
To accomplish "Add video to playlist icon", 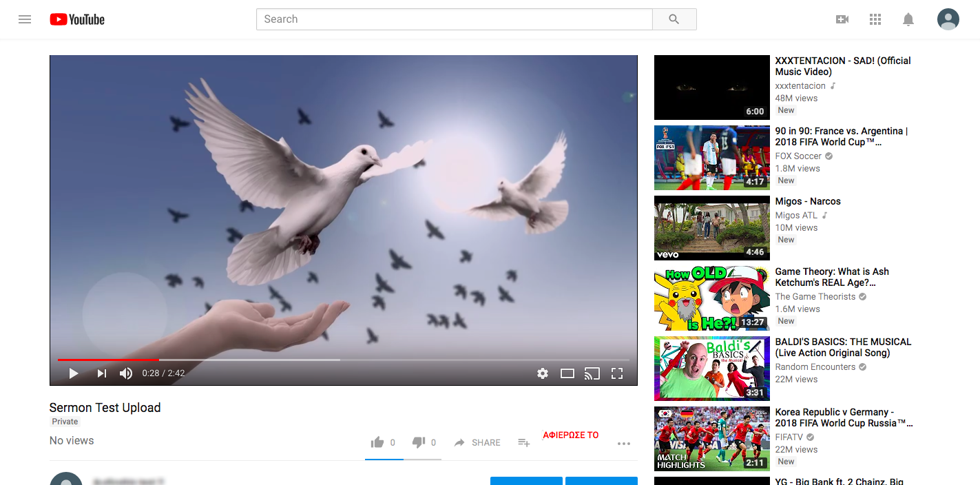I will click(x=524, y=442).
